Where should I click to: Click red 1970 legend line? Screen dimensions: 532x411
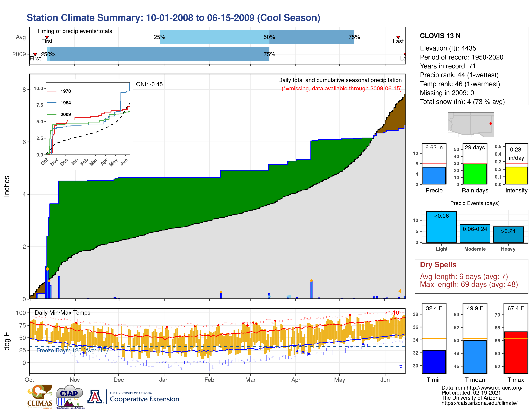coord(52,91)
